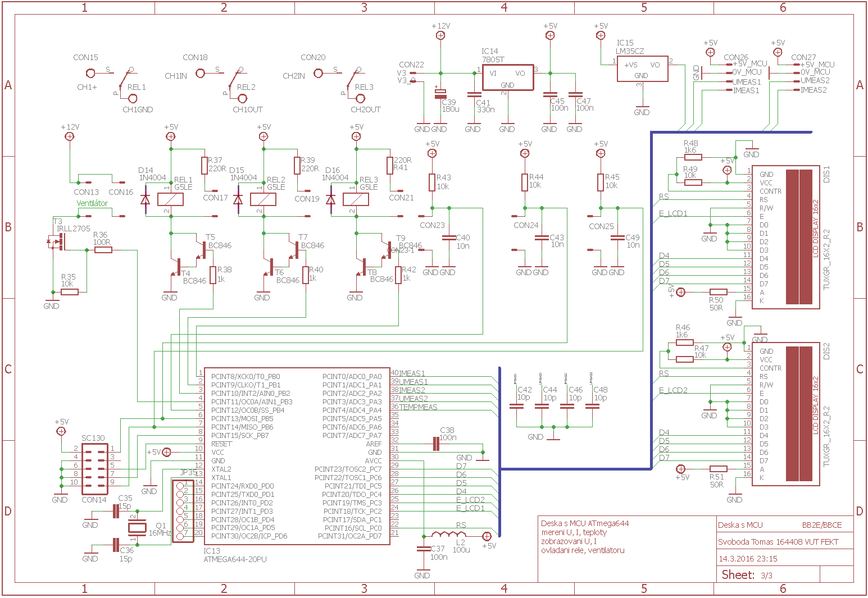Click the 7805T voltage regulator IC14
Image resolution: width=868 pixels, height=598 pixels.
[507, 76]
